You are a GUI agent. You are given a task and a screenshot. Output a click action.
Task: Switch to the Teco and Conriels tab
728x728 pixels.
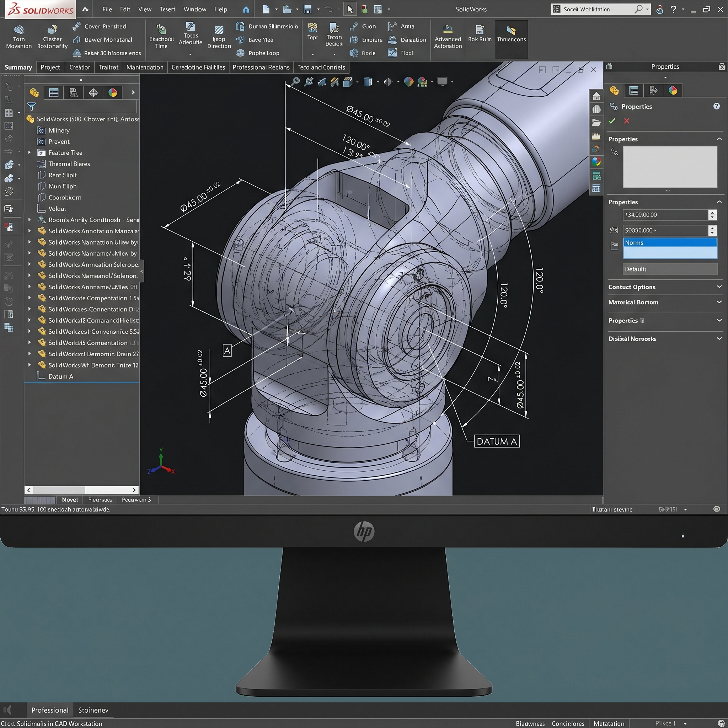pos(321,67)
